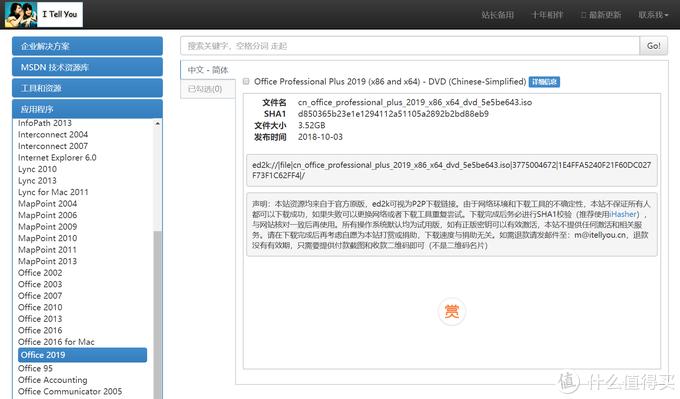Select Office Accounting in the list

coord(53,380)
